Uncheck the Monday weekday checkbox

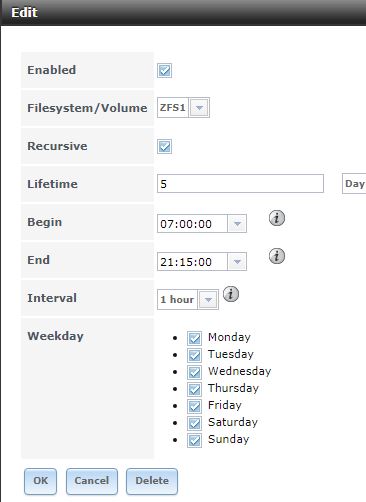[x=194, y=338]
